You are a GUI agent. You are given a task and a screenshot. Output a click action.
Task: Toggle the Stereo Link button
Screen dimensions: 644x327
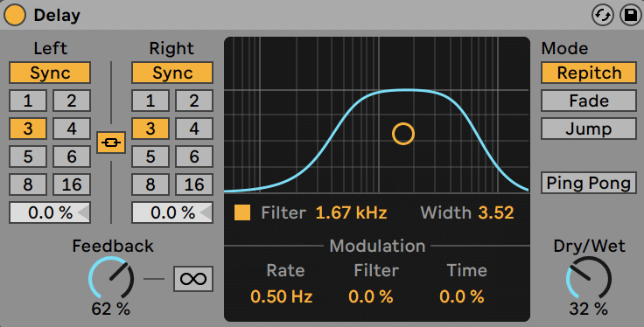click(x=111, y=143)
